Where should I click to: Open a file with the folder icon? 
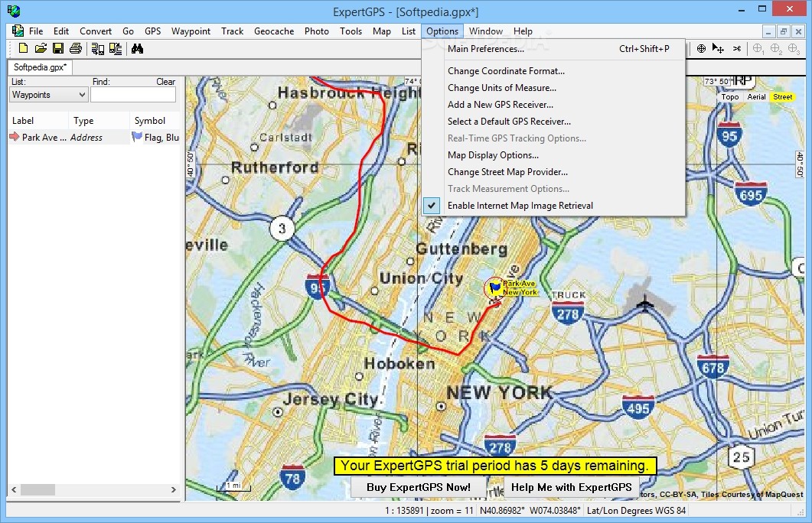click(41, 49)
